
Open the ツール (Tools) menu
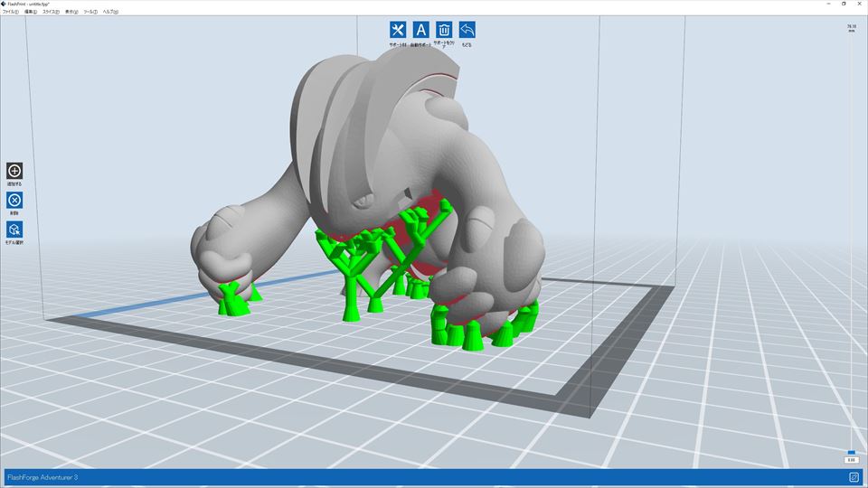pyautogui.click(x=90, y=12)
